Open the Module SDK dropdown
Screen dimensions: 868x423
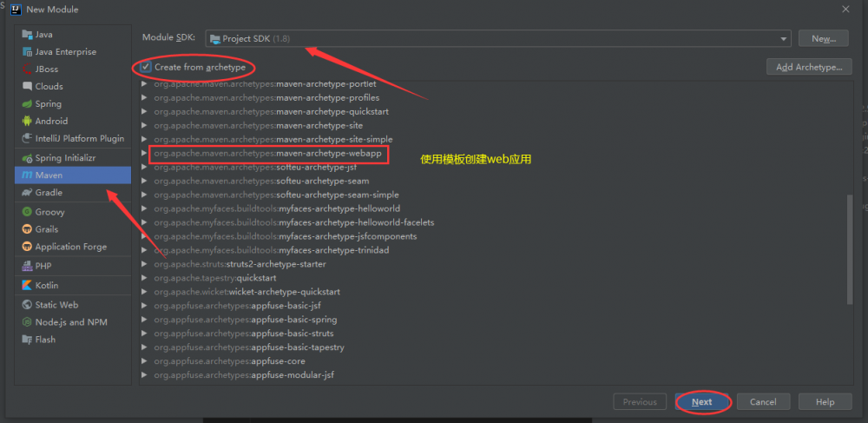(x=783, y=39)
